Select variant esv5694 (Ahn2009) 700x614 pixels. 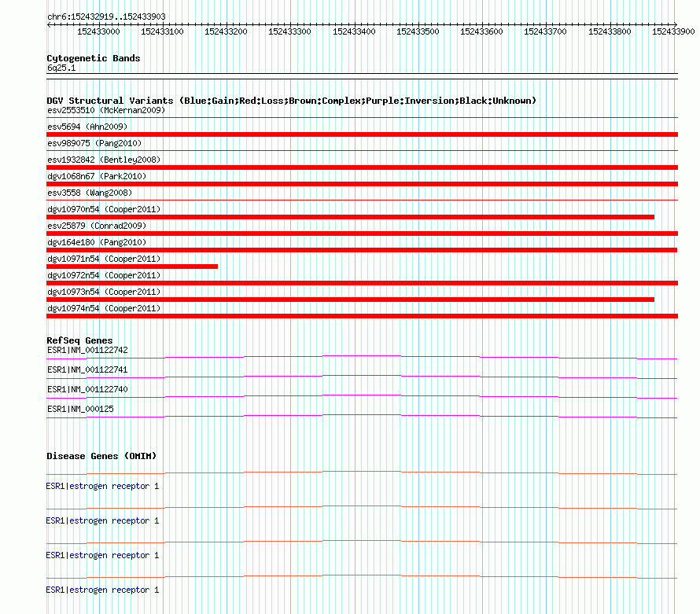point(87,127)
